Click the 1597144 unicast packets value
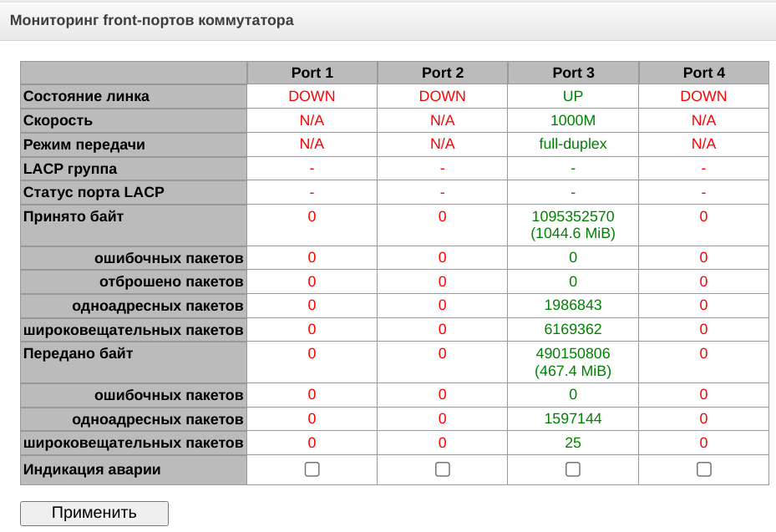Screen dimensions: 776x532 click(573, 418)
